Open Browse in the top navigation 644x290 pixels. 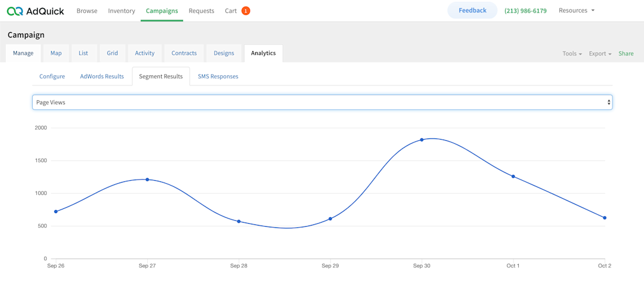pyautogui.click(x=87, y=11)
